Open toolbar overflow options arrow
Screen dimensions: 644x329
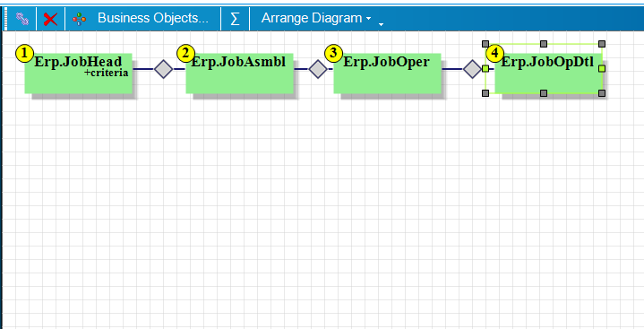[x=381, y=24]
